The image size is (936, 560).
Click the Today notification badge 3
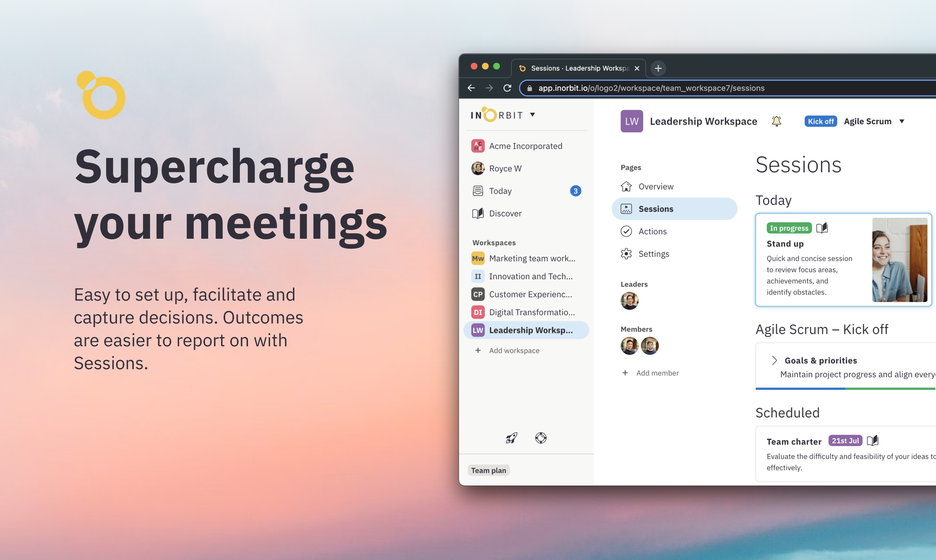pyautogui.click(x=575, y=191)
